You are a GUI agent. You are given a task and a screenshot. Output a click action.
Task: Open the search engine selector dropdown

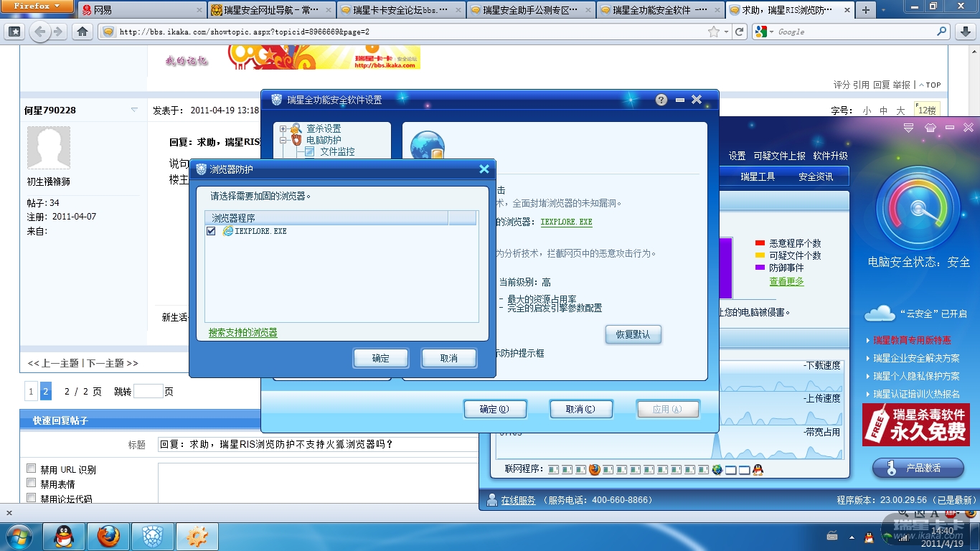click(763, 32)
